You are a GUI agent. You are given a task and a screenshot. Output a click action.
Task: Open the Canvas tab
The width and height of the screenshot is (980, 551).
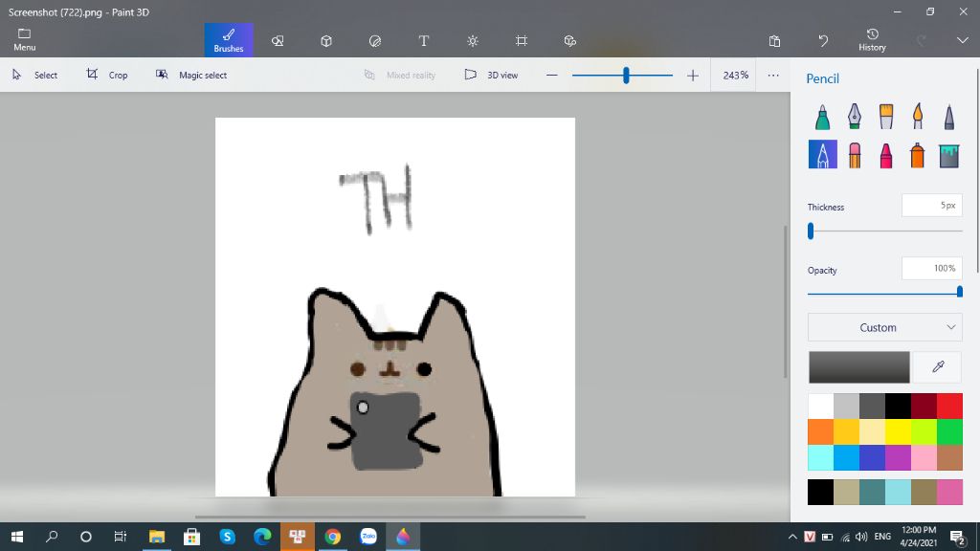(522, 40)
